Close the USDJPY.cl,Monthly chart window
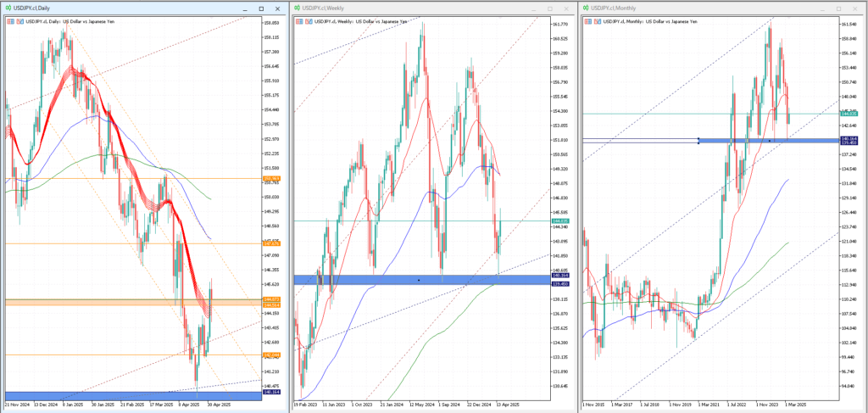 855,8
